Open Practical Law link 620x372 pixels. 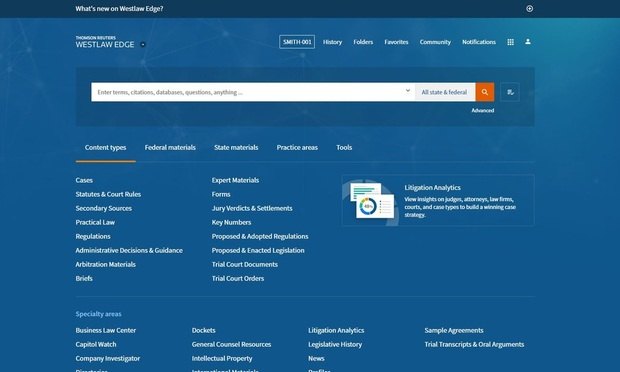tap(95, 222)
